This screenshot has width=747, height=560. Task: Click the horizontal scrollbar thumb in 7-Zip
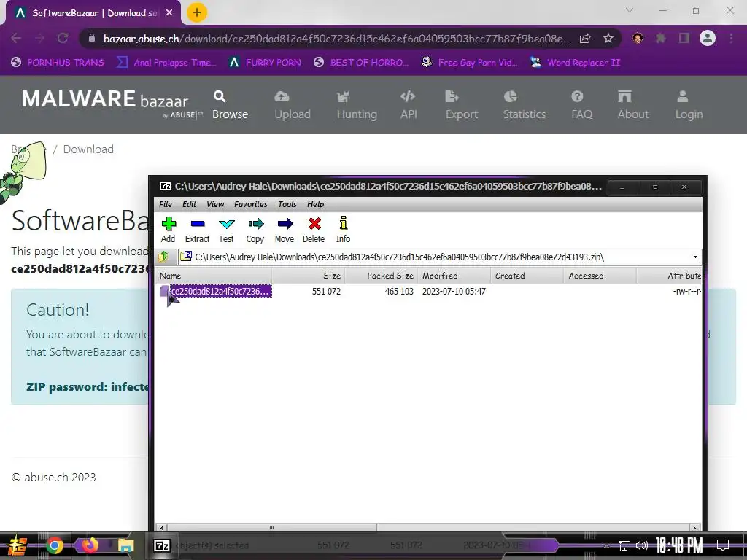pos(271,528)
